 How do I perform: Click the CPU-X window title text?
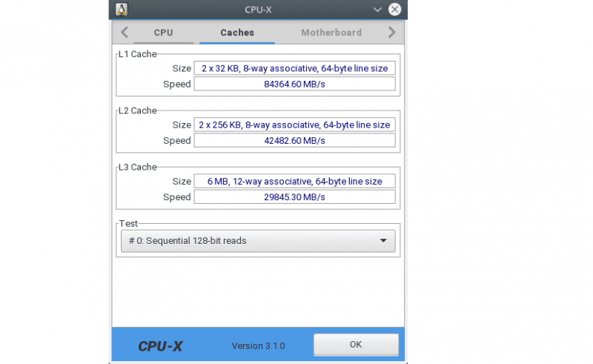(258, 10)
